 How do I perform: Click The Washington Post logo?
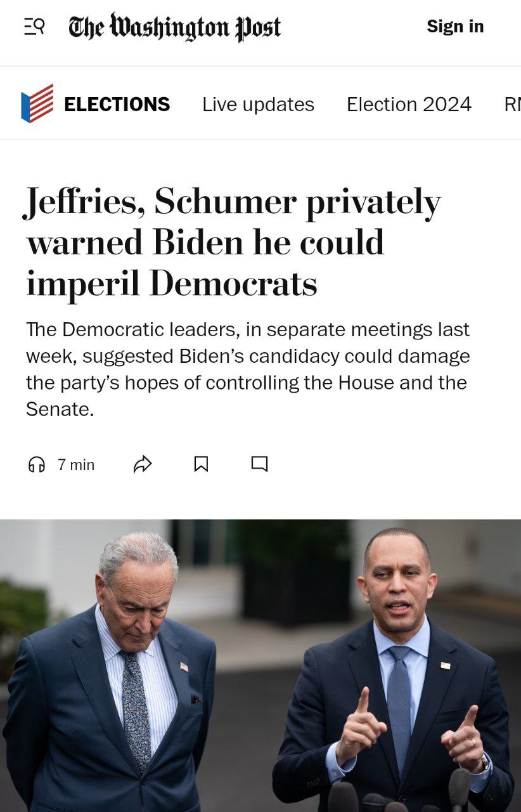[174, 27]
